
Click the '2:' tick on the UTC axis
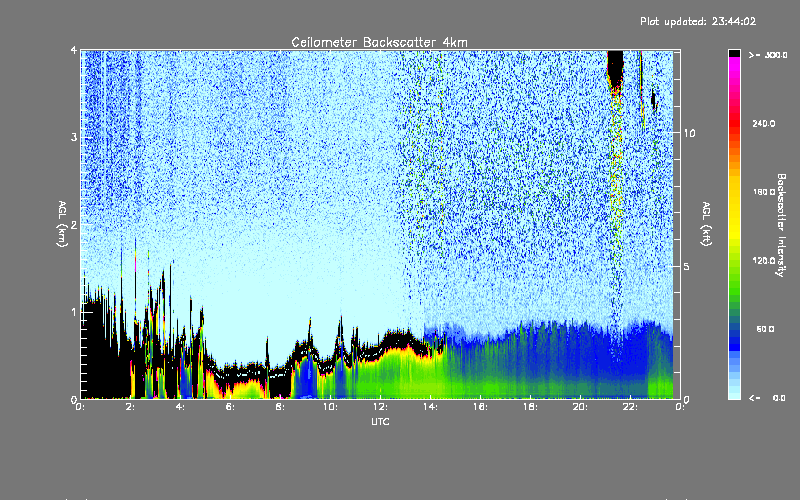(130, 407)
